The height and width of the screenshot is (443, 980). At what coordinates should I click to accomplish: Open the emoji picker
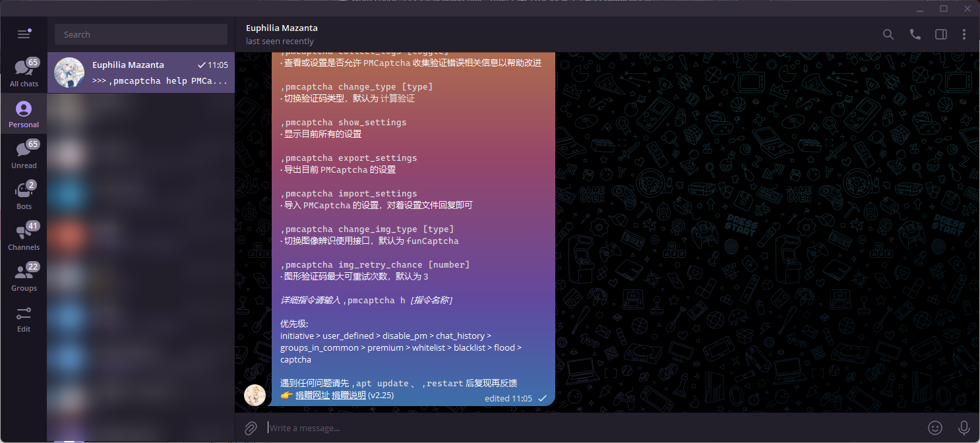click(x=934, y=428)
